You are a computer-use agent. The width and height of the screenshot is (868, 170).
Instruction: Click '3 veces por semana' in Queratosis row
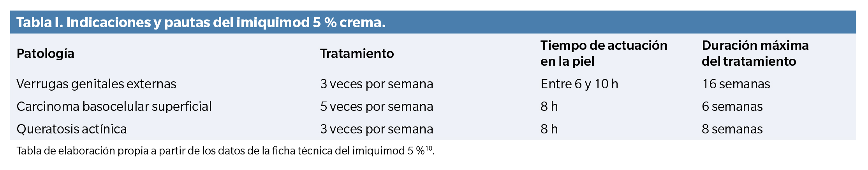(x=376, y=129)
